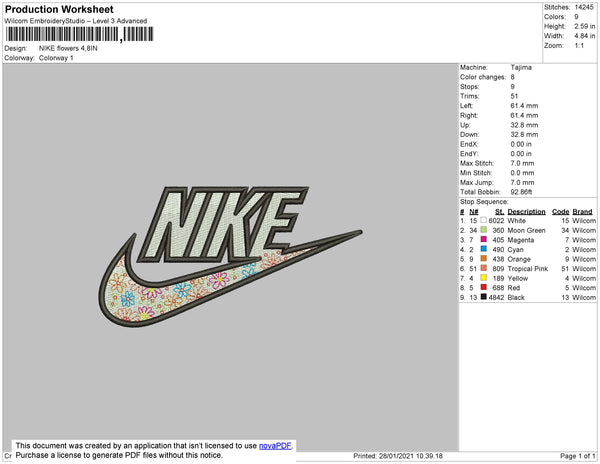The width and height of the screenshot is (600, 464).
Task: Click the Magenta thread color swatch
Action: coord(484,239)
